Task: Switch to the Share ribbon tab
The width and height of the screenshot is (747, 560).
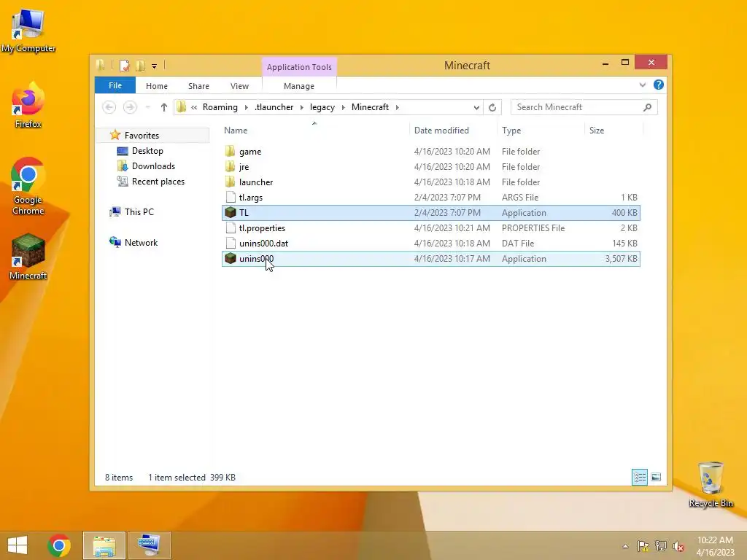Action: 198,86
